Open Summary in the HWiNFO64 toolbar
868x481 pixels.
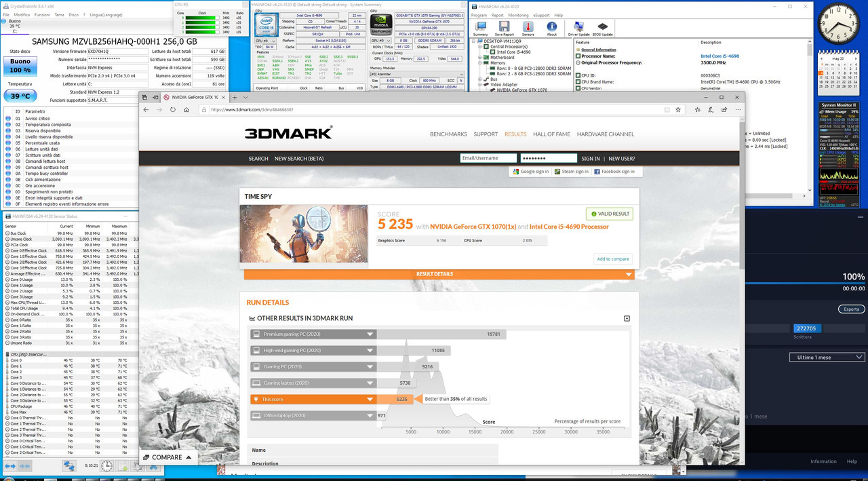tap(480, 28)
